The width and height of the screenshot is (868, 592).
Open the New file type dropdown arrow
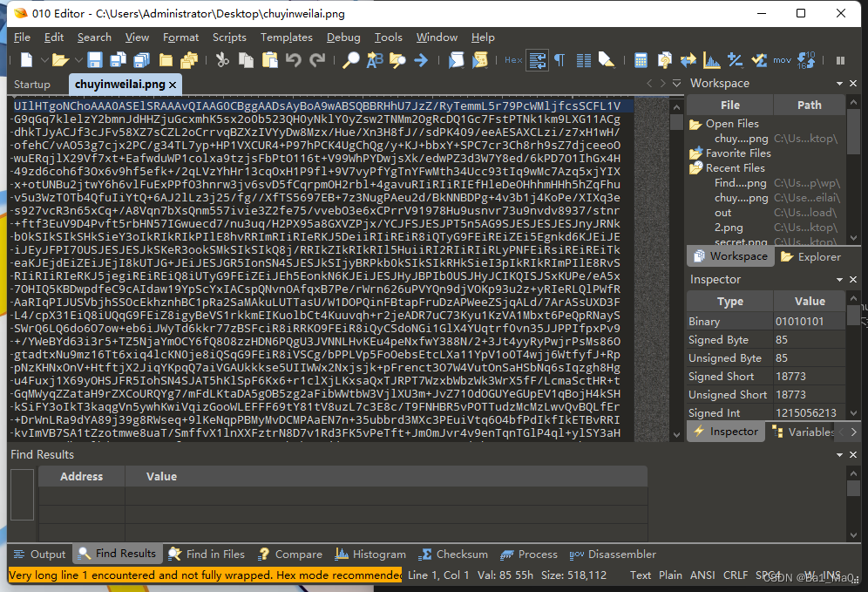tap(44, 60)
